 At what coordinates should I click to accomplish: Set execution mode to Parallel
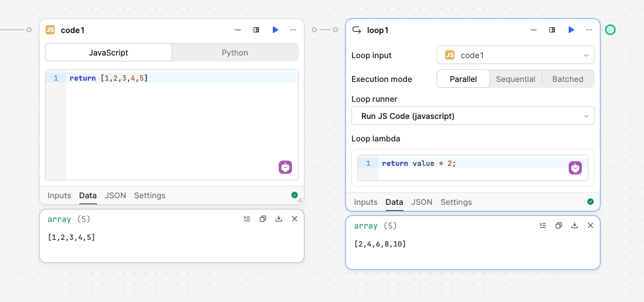click(x=463, y=79)
